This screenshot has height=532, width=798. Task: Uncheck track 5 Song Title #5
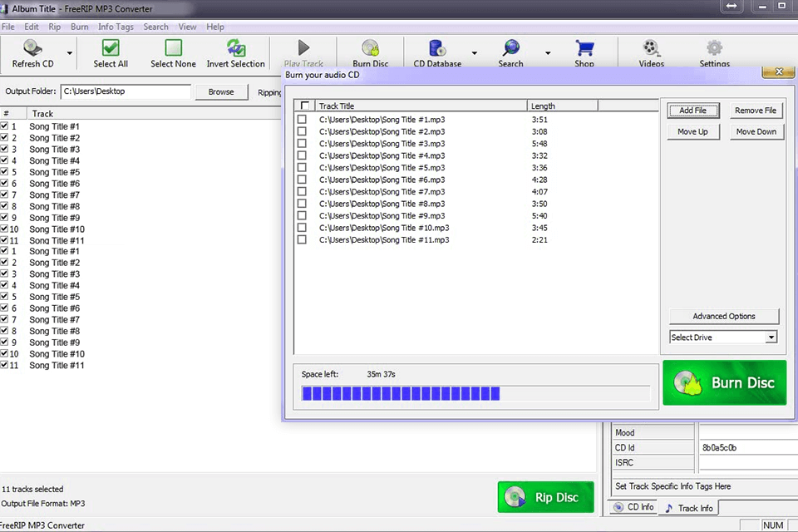[x=5, y=172]
